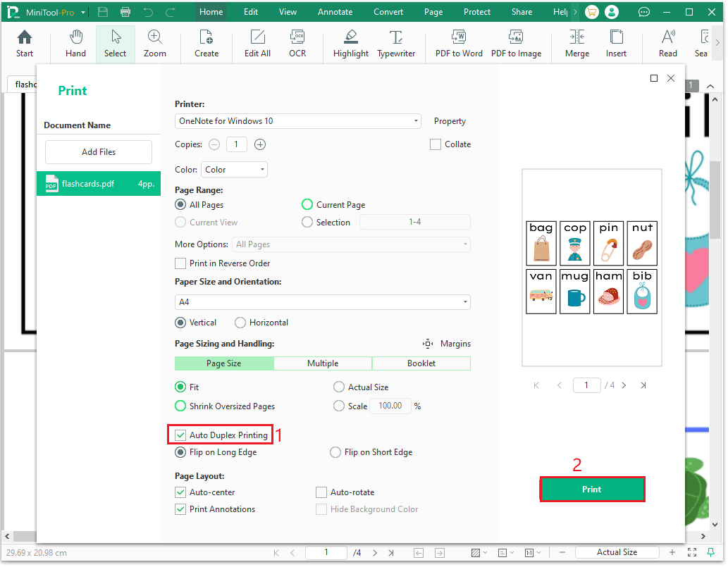This screenshot has height=567, width=728.
Task: Choose the Edit All tool
Action: [257, 44]
